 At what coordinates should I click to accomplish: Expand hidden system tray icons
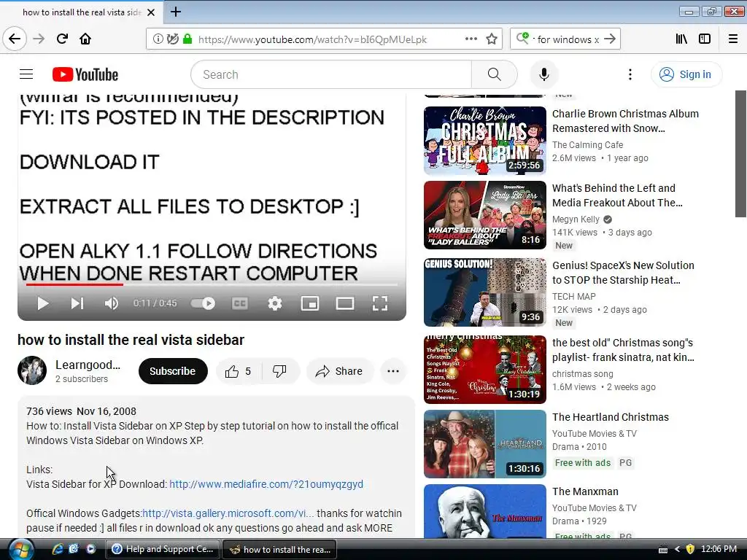coord(677,549)
